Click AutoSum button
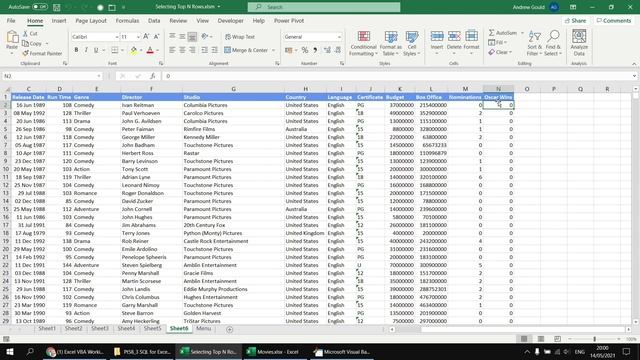Image resolution: width=640 pixels, height=360 pixels. [x=503, y=33]
